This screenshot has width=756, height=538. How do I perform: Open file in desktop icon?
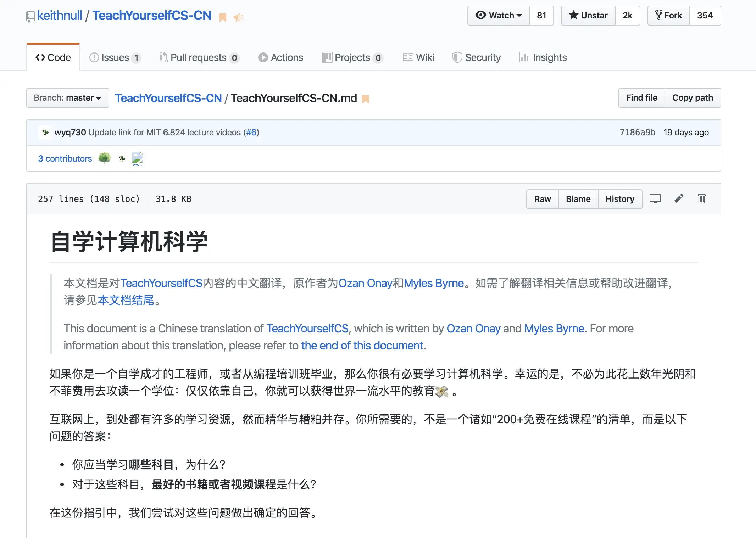pyautogui.click(x=655, y=199)
